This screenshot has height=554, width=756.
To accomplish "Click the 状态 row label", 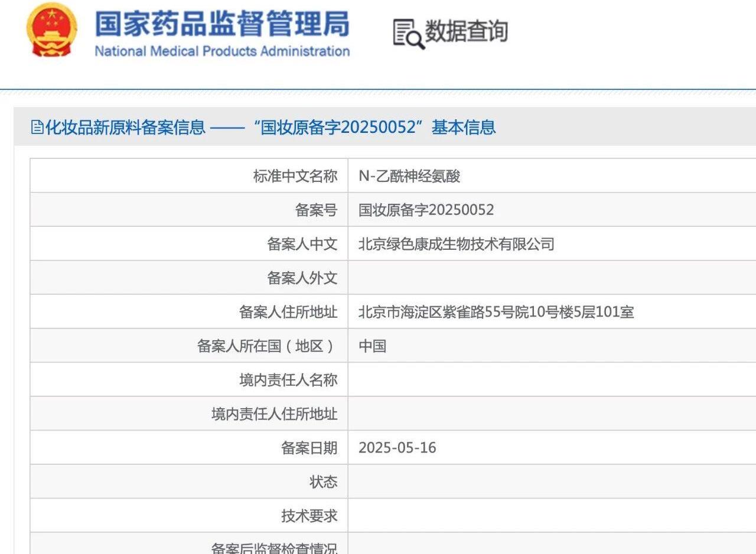I will pos(323,482).
